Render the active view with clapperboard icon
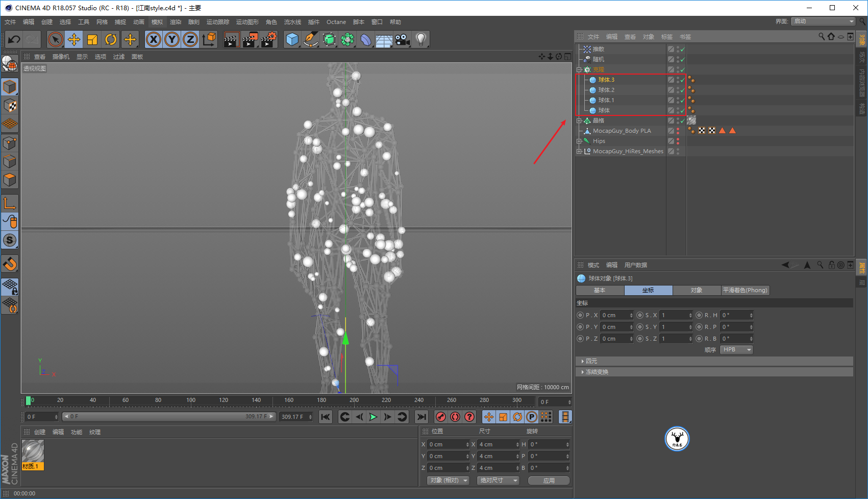Image resolution: width=868 pixels, height=499 pixels. (232, 39)
